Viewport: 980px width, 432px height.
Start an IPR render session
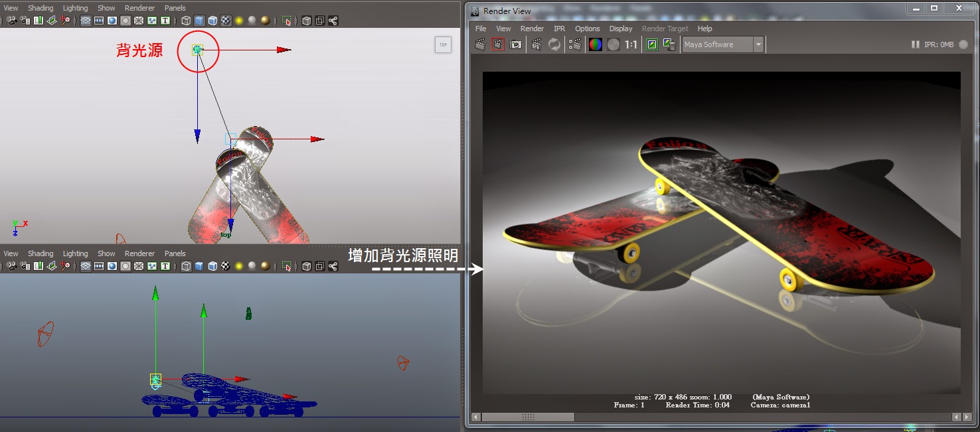coord(536,44)
